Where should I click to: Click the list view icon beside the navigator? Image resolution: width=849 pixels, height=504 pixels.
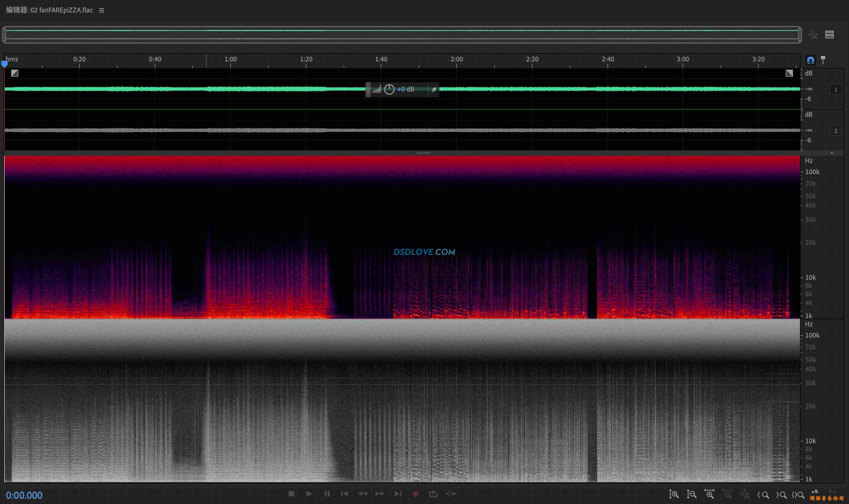829,35
